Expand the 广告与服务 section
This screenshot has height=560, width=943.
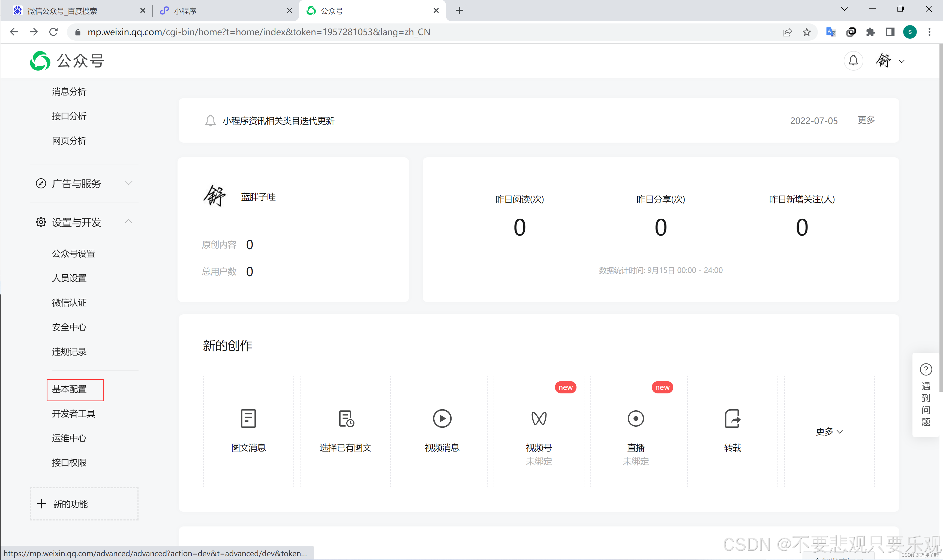click(x=129, y=183)
